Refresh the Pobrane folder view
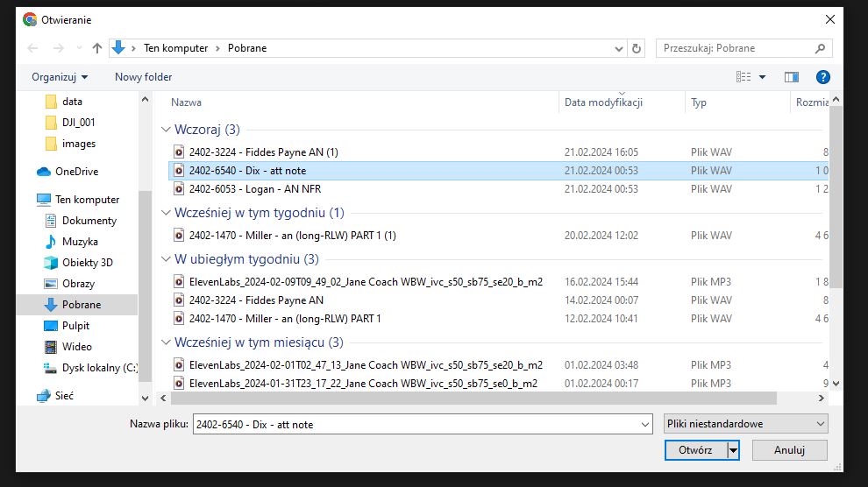The height and width of the screenshot is (487, 868). pos(636,49)
